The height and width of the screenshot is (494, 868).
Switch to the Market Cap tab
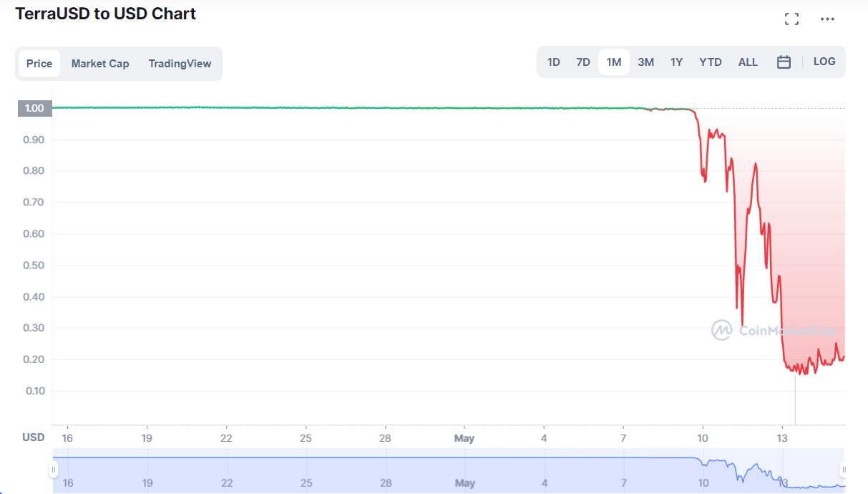100,64
